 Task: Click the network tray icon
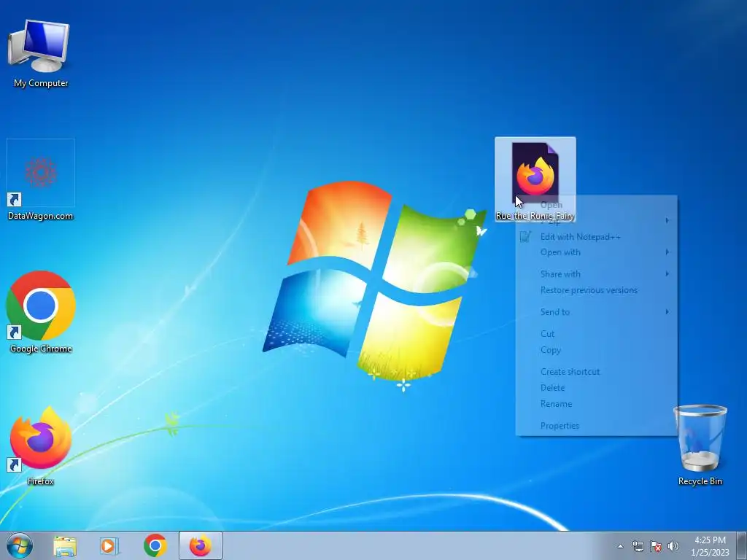click(638, 546)
